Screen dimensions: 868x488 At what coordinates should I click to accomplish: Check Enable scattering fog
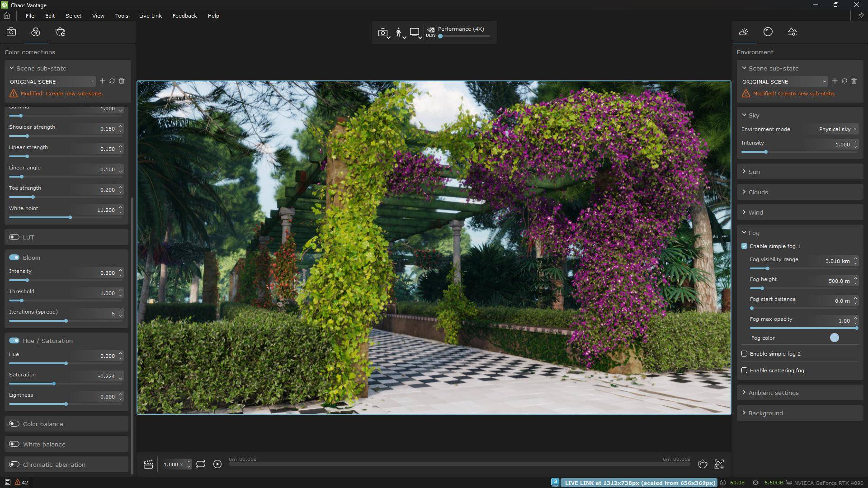[x=744, y=371]
